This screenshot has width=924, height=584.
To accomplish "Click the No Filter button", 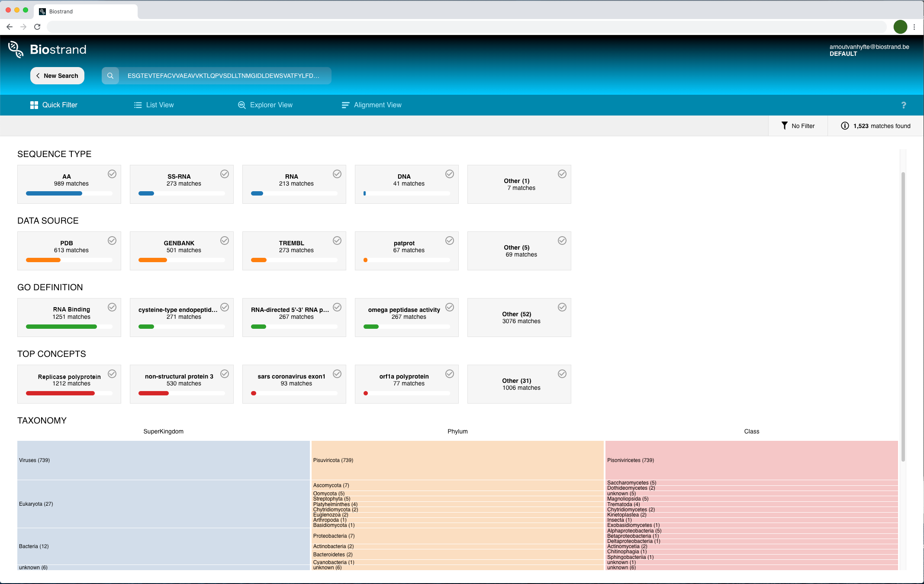I will [x=798, y=126].
